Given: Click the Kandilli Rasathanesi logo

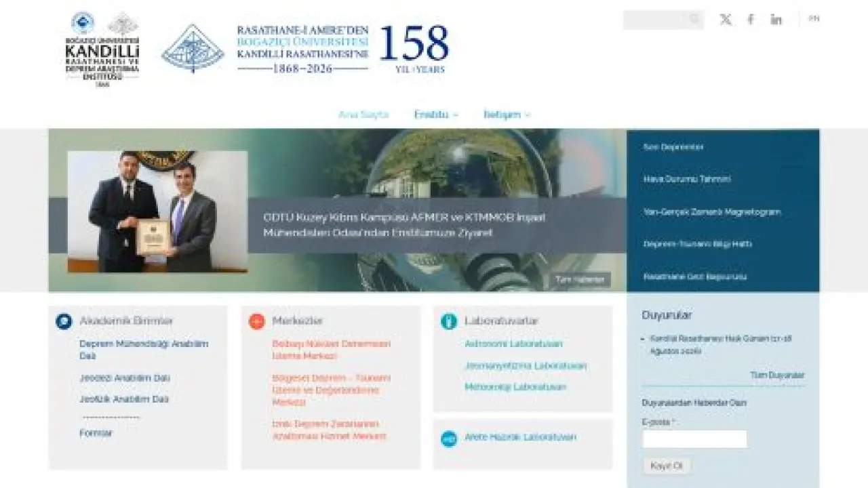Looking at the screenshot, I should pos(104,49).
